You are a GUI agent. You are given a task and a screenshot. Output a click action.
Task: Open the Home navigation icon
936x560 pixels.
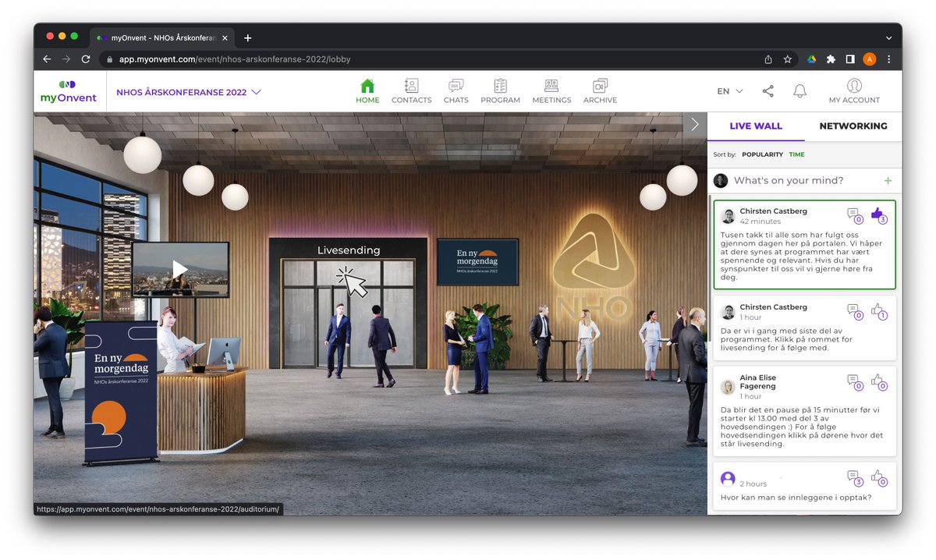click(x=367, y=90)
